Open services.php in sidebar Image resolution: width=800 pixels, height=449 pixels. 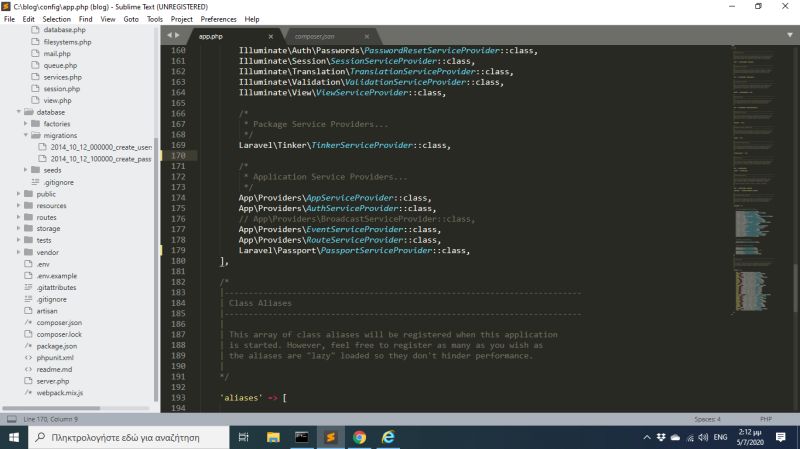click(x=62, y=77)
